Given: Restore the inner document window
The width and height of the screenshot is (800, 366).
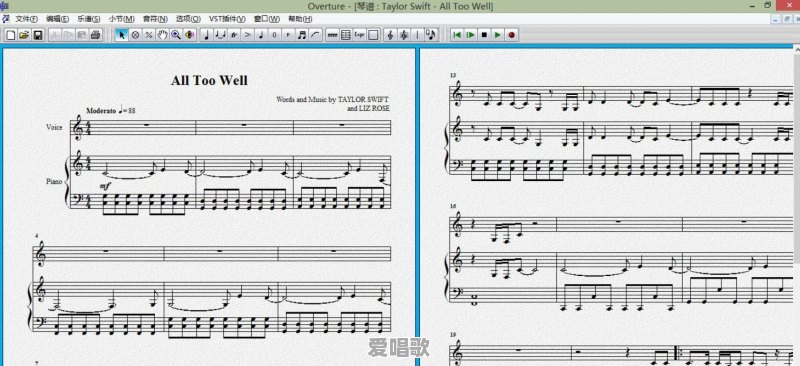Looking at the screenshot, I should (786, 19).
